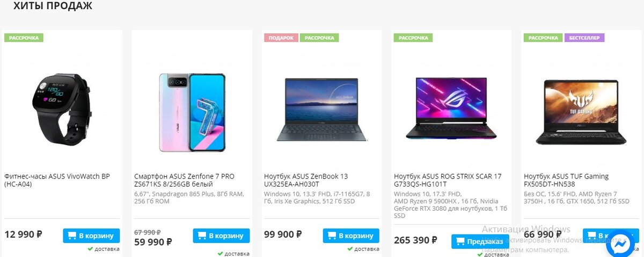Click the Бестселлер badge on TUF Gaming

pyautogui.click(x=584, y=38)
